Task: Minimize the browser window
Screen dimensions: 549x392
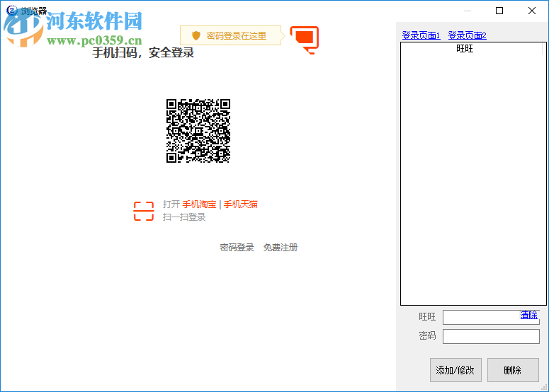Action: (468, 11)
